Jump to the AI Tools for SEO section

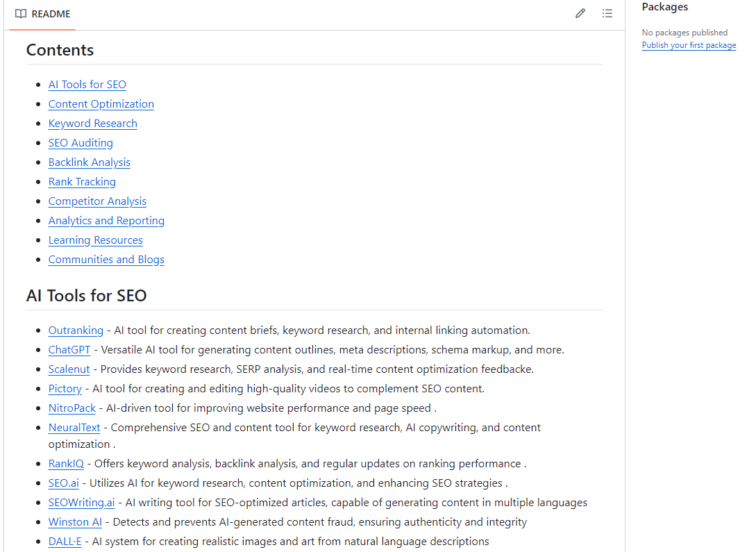tap(87, 84)
